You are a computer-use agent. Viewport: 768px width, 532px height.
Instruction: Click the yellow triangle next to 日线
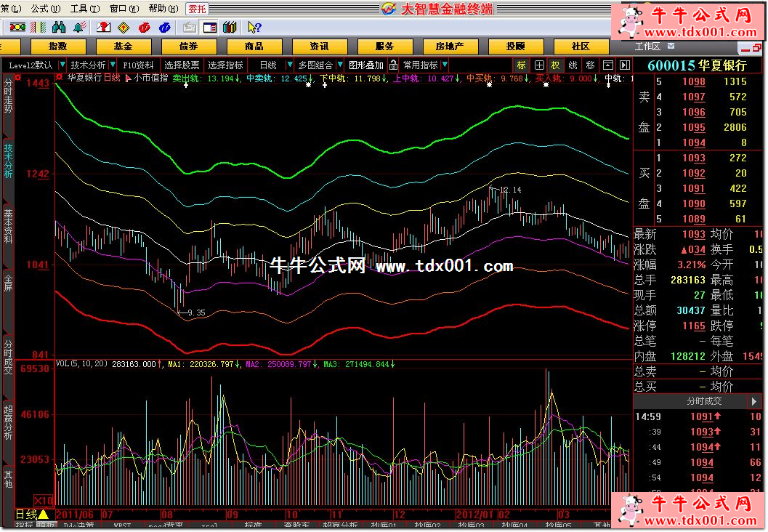click(x=44, y=515)
